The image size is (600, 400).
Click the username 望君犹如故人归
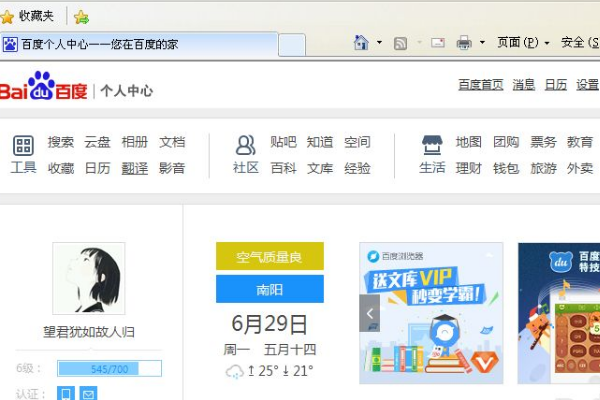(89, 332)
